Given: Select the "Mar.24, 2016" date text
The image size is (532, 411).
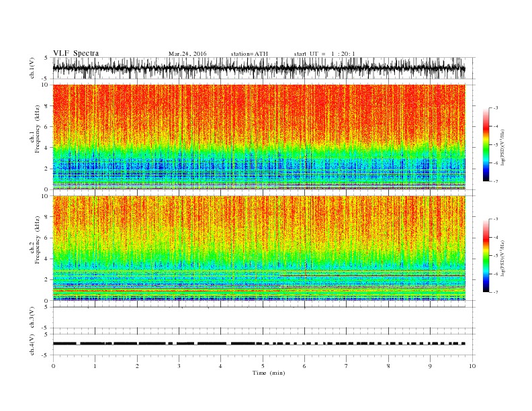Looking at the screenshot, I should 187,54.
